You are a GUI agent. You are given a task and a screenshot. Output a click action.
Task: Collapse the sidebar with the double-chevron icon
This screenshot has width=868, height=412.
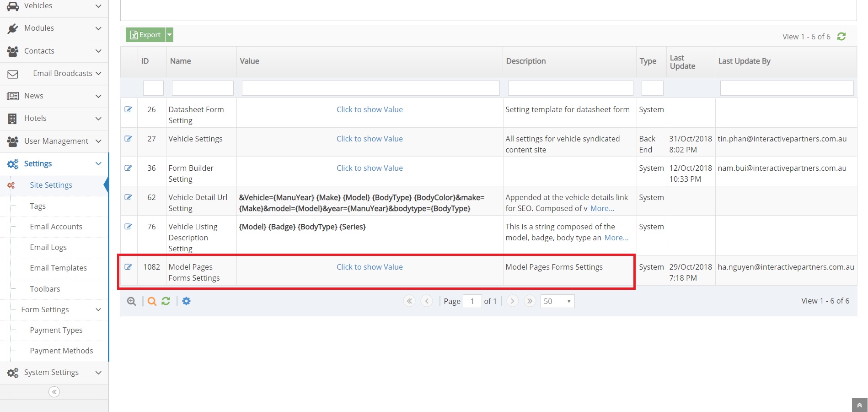pos(54,392)
